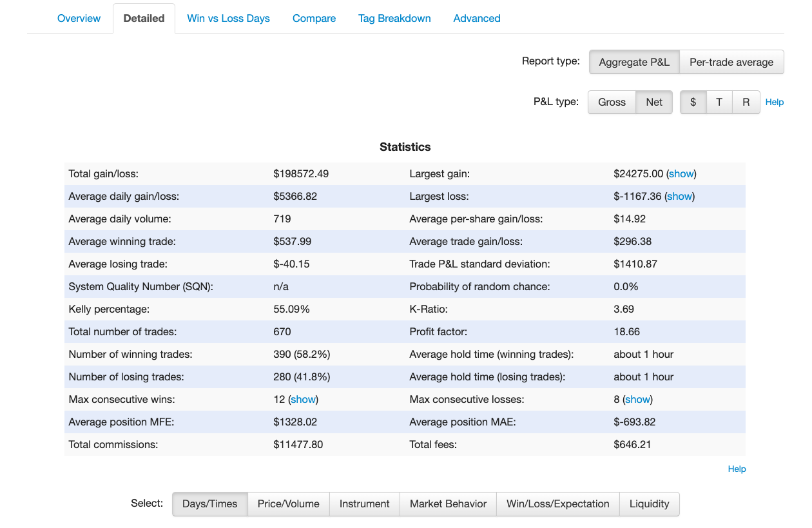Select Aggregate P&L report type
The image size is (812, 528).
(x=634, y=63)
